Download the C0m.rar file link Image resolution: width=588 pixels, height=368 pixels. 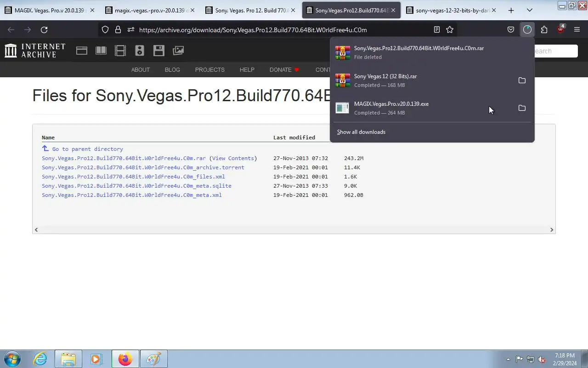[124, 158]
